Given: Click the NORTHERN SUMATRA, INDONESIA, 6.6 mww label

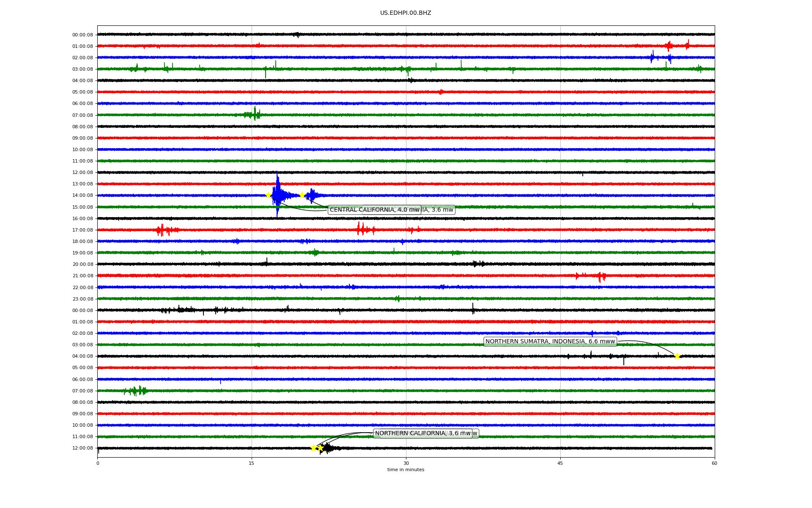Looking at the screenshot, I should (550, 342).
